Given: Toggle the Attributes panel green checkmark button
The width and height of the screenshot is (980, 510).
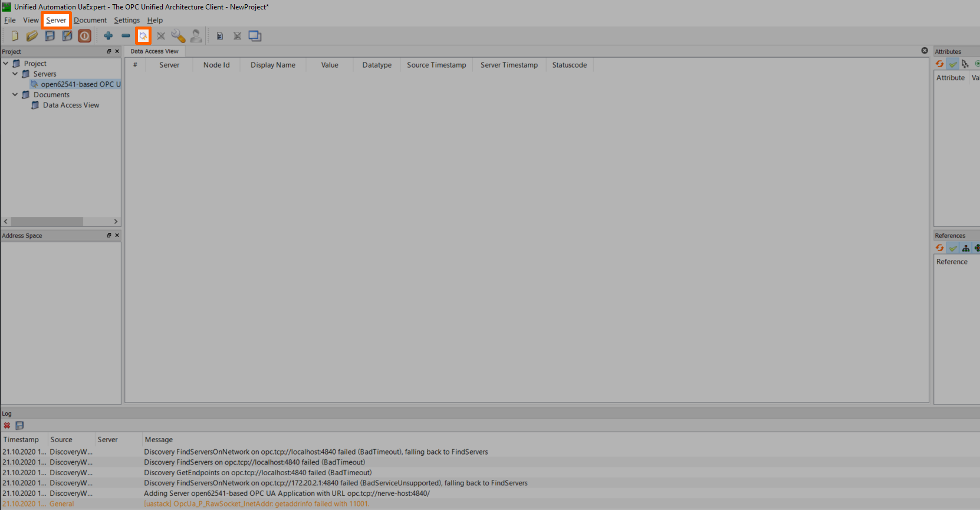Looking at the screenshot, I should tap(953, 64).
